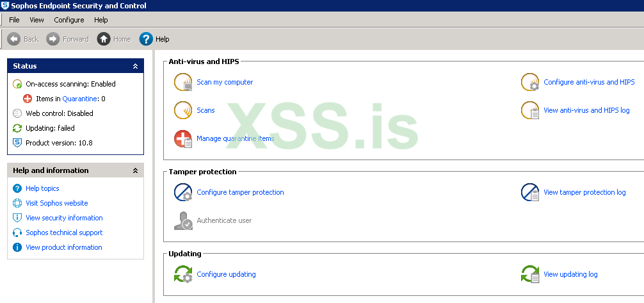644x303 pixels.
Task: Click the On-access scanning status icon
Action: (x=17, y=84)
